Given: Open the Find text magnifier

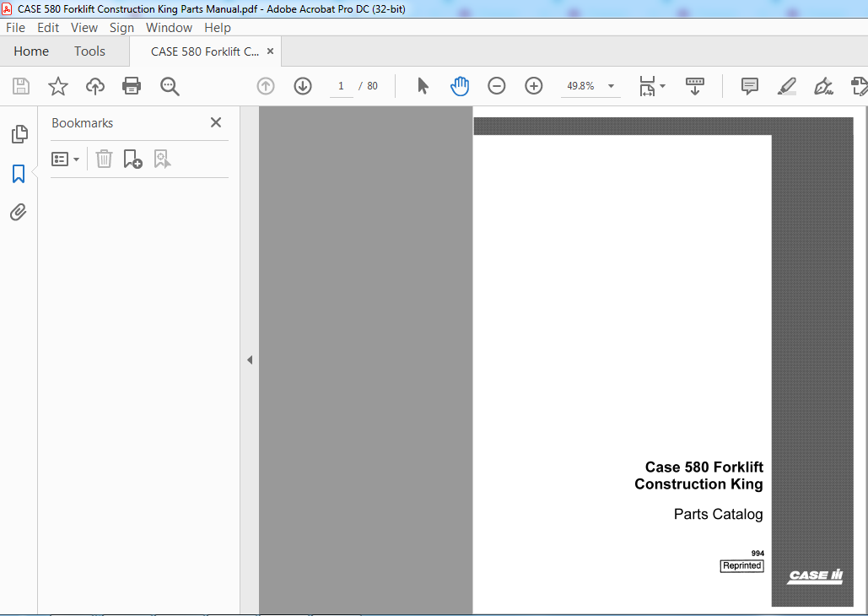Looking at the screenshot, I should (170, 86).
